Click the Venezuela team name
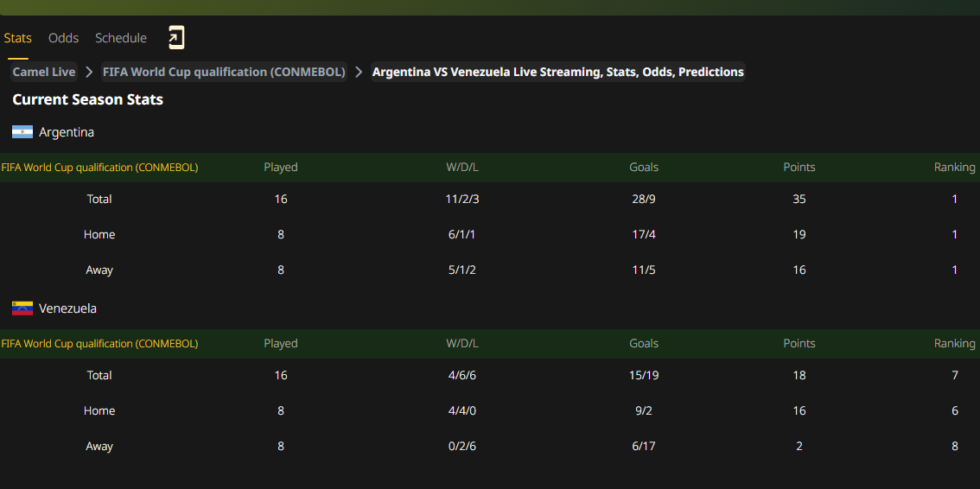 tap(67, 308)
